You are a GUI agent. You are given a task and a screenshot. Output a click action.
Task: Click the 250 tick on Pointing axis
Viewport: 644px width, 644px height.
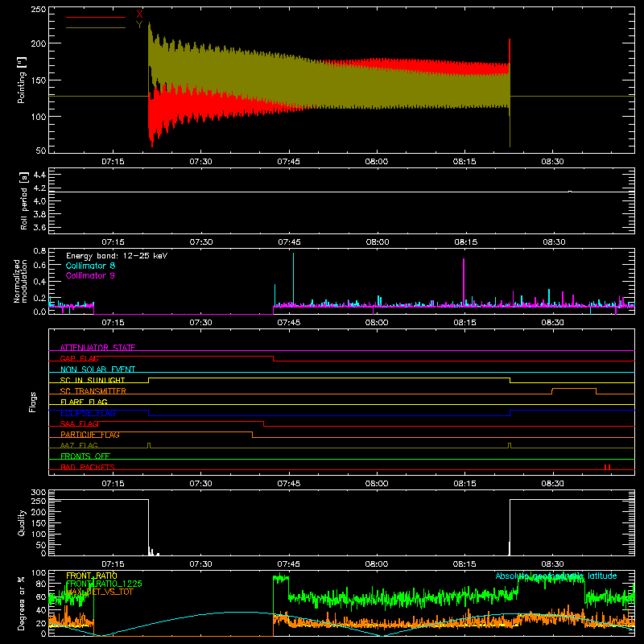tap(39, 9)
